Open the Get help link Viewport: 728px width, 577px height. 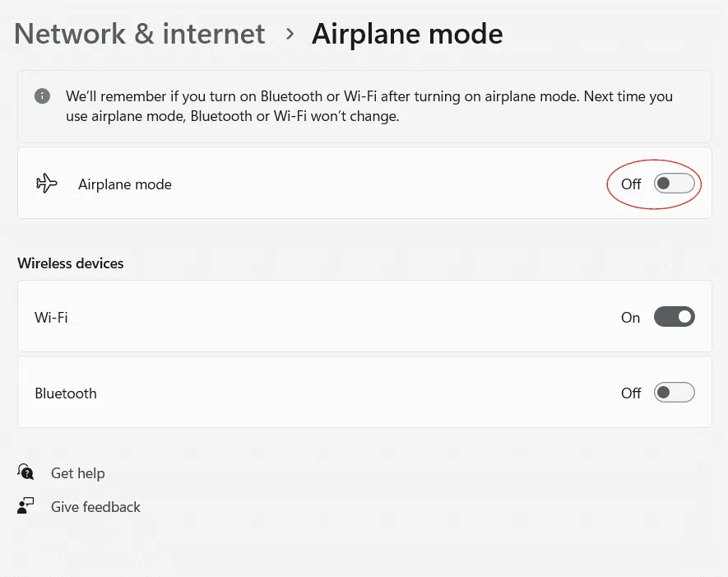78,473
